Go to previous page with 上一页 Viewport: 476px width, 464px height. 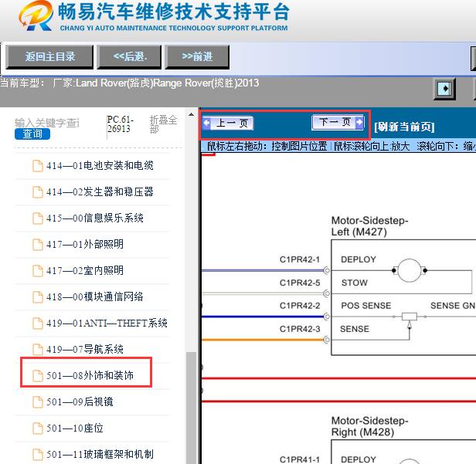click(228, 123)
